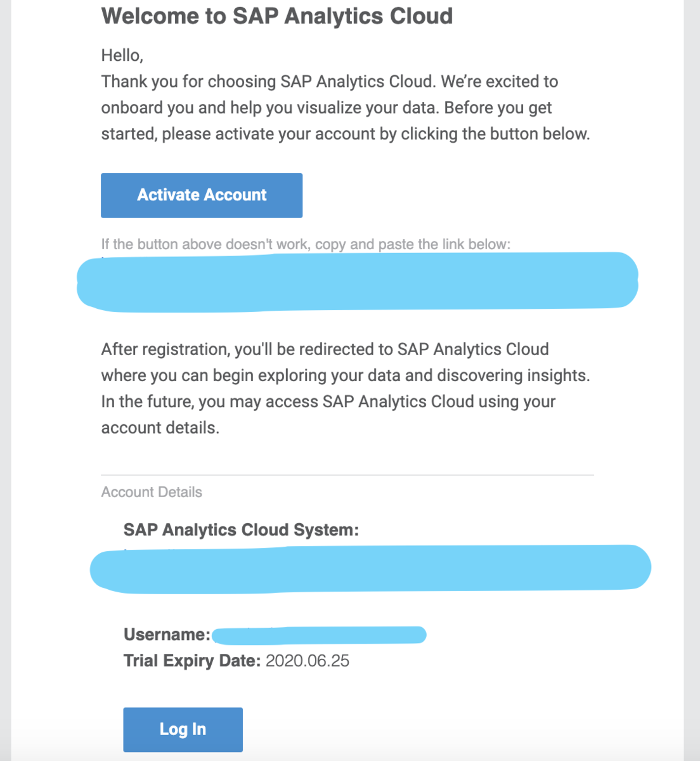Click the Activate Account button
The width and height of the screenshot is (700, 761).
(x=202, y=195)
